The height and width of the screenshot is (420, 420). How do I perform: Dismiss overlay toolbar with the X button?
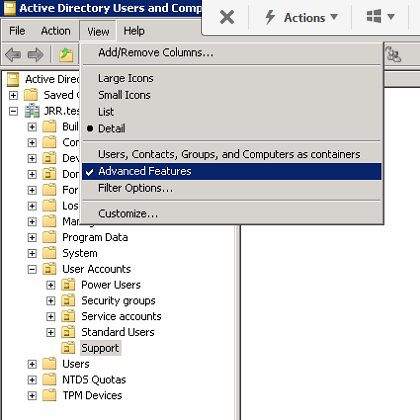pos(227,17)
